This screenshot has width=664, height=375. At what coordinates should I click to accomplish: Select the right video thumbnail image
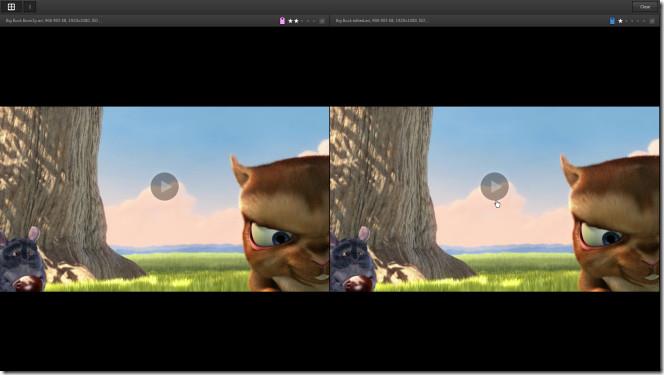point(495,199)
